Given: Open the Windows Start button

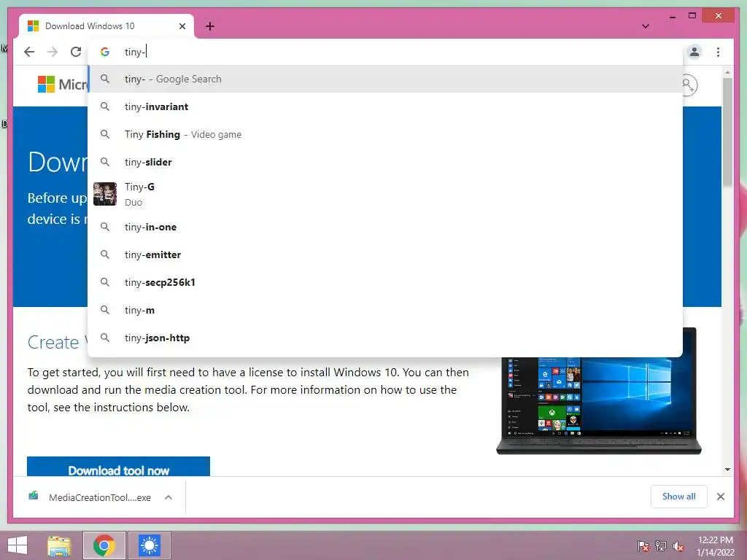Looking at the screenshot, I should coord(18,545).
